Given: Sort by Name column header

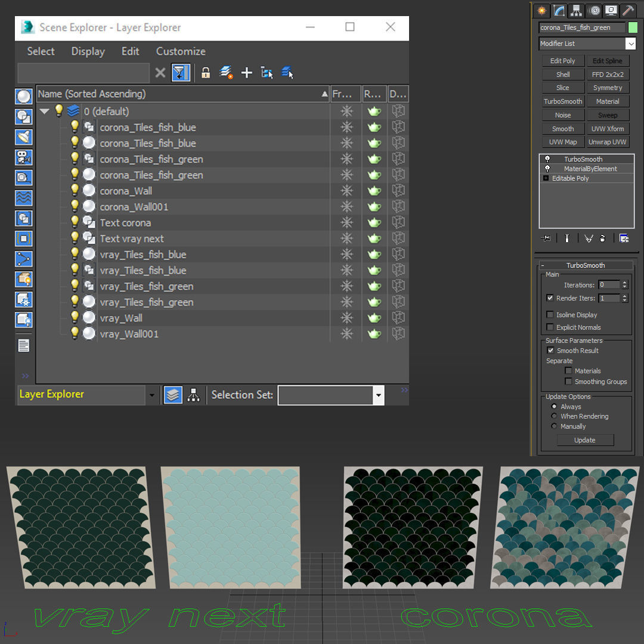Looking at the screenshot, I should 183,94.
